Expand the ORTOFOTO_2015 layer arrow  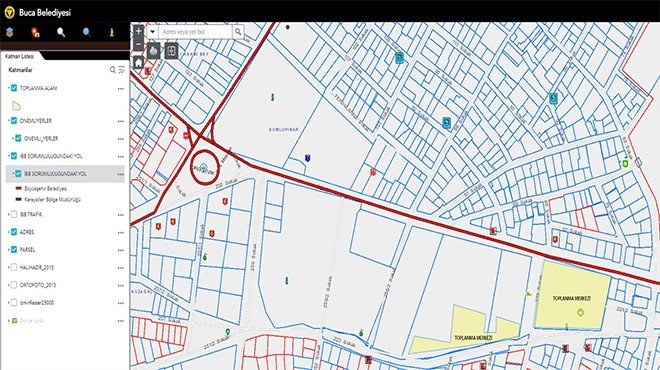tap(8, 285)
